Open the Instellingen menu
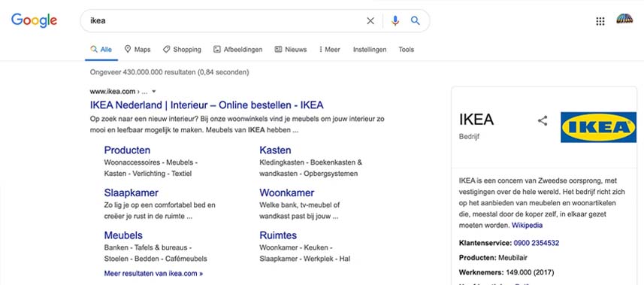The width and height of the screenshot is (644, 285). click(x=370, y=50)
